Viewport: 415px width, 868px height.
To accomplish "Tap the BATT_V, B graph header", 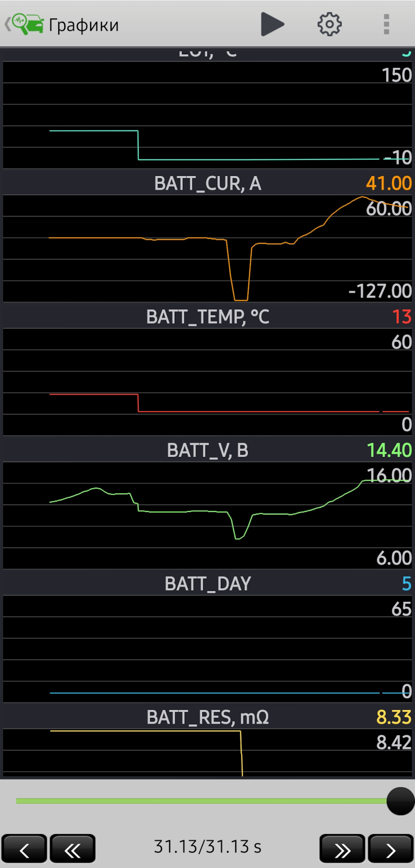I will 207,450.
